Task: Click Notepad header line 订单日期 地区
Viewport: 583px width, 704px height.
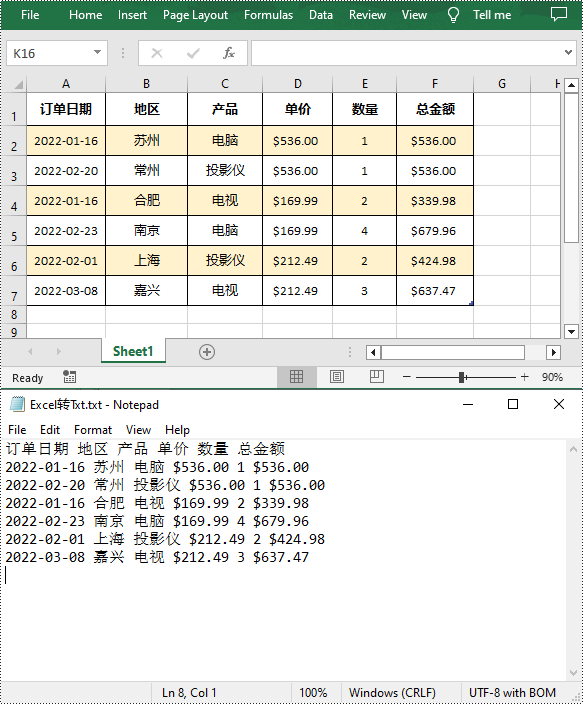Action: 145,449
